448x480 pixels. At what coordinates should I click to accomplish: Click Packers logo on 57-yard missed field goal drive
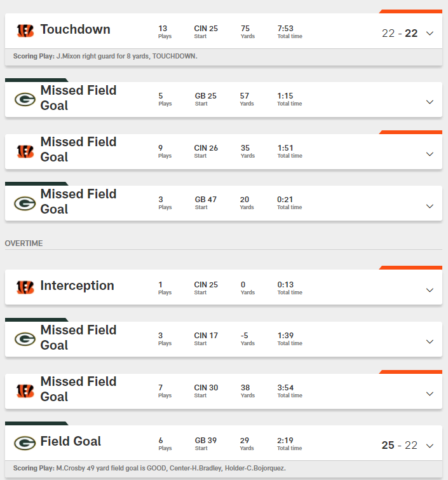[x=25, y=99]
